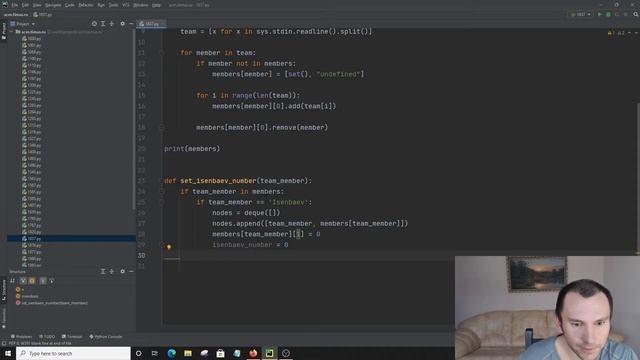The width and height of the screenshot is (640, 360).
Task: Open Structure panel settings gear
Action: (122, 271)
